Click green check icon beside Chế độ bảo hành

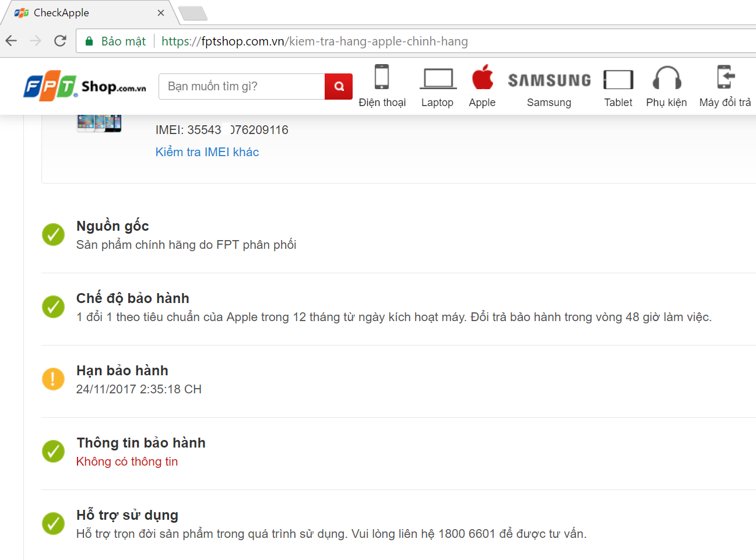[53, 307]
